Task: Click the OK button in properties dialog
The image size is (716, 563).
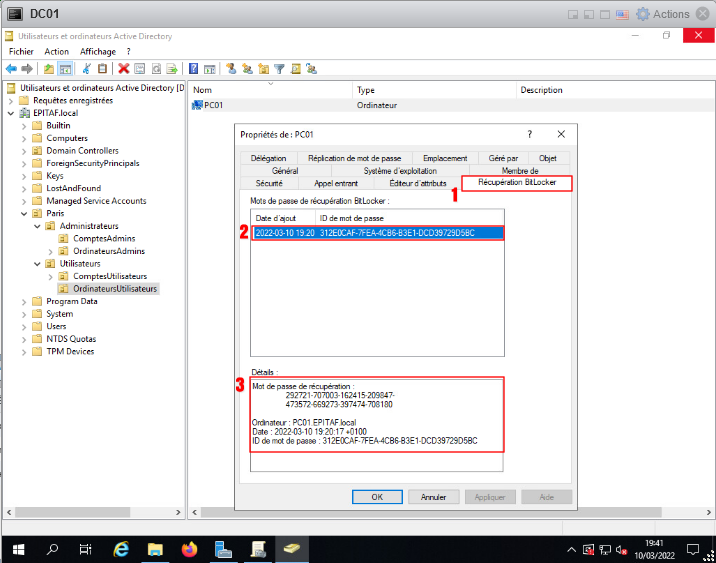Action: click(x=377, y=496)
